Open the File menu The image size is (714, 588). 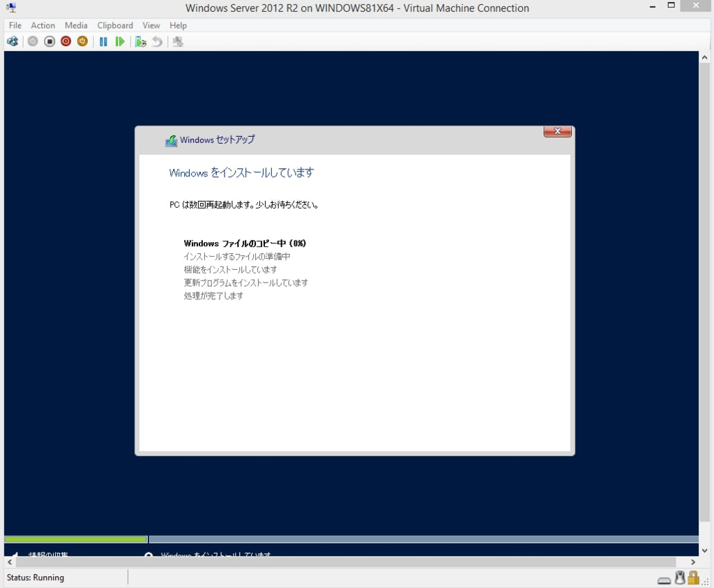click(15, 26)
